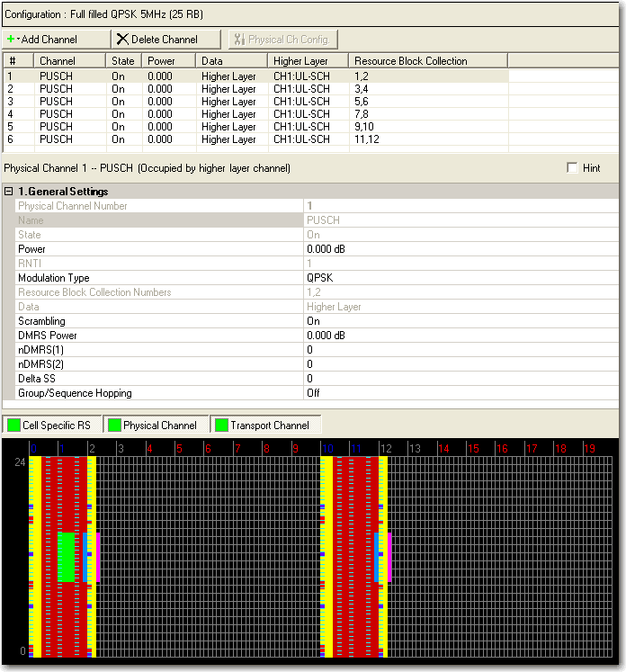Toggle Cell Specific RS green indicator
Image resolution: width=626 pixels, height=672 pixels.
[x=13, y=426]
